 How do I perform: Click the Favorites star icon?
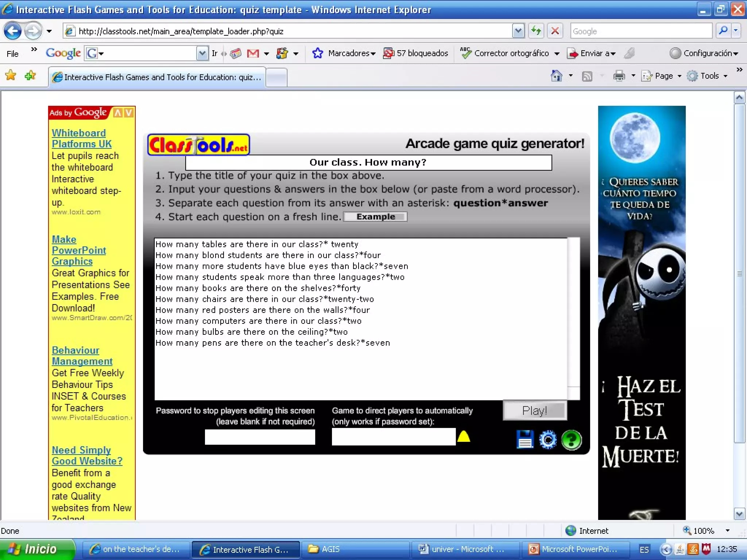click(11, 75)
